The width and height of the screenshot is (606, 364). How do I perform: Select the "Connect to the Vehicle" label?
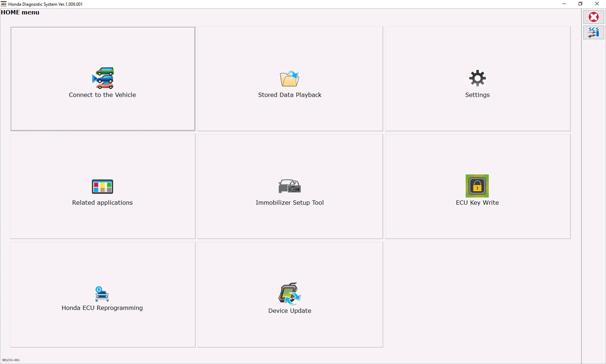tap(102, 95)
